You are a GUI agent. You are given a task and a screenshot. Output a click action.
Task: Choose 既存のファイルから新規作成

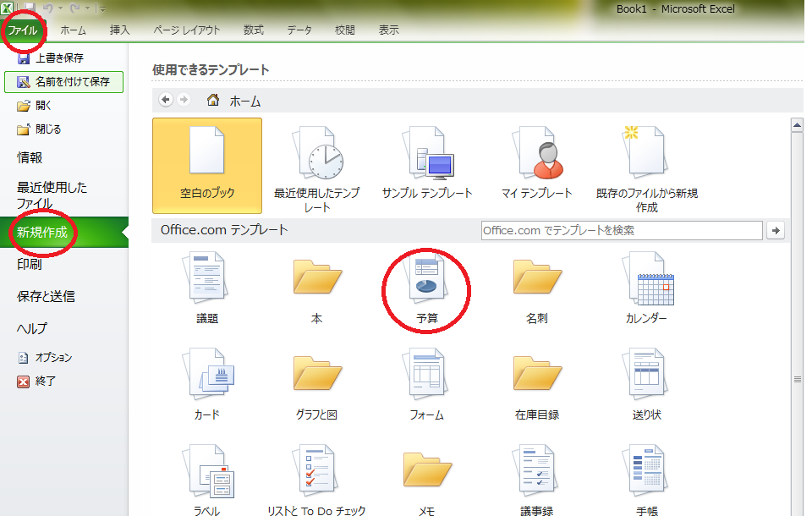[647, 169]
